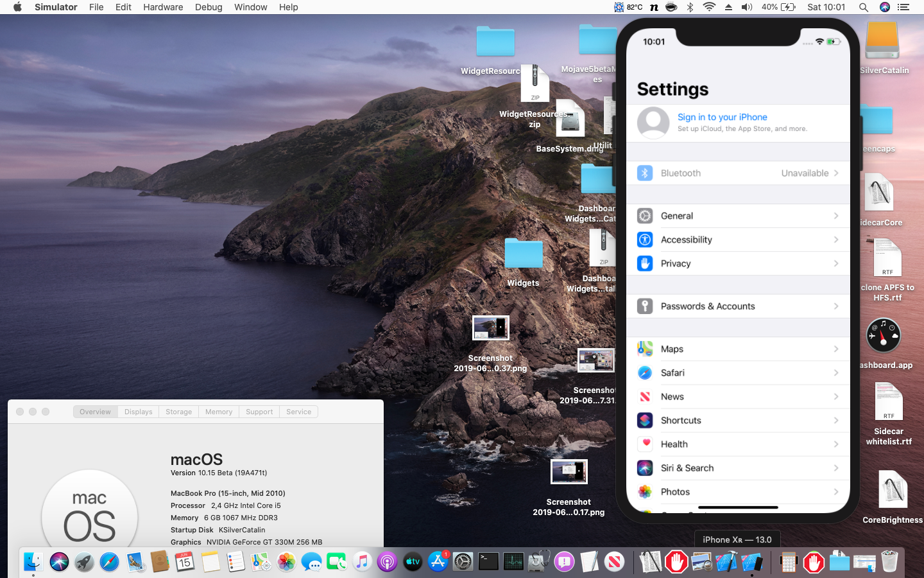This screenshot has width=924, height=578.
Task: Select the Sidecar whitelist.rtf file on desktop
Action: (889, 401)
